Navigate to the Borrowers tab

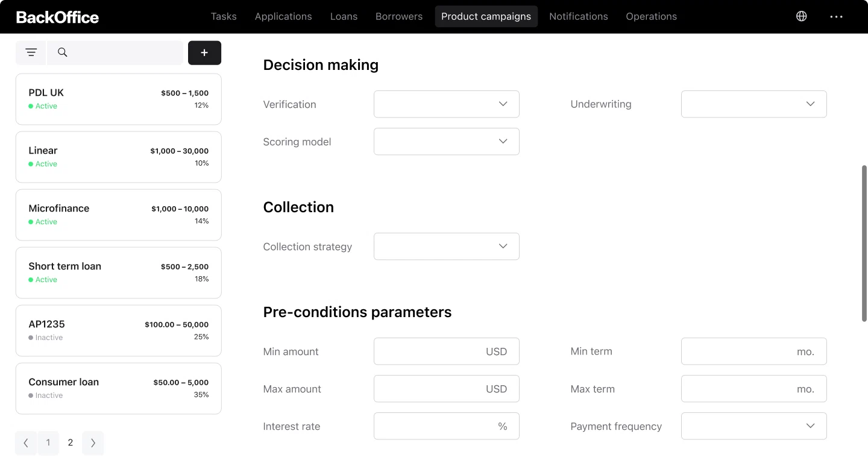(x=398, y=16)
